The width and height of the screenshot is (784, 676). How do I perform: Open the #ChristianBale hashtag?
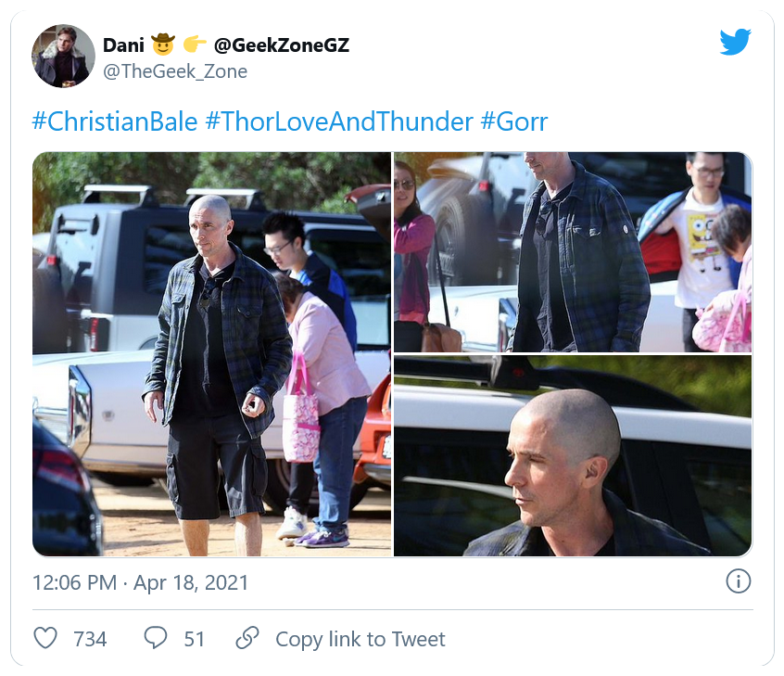[x=115, y=121]
